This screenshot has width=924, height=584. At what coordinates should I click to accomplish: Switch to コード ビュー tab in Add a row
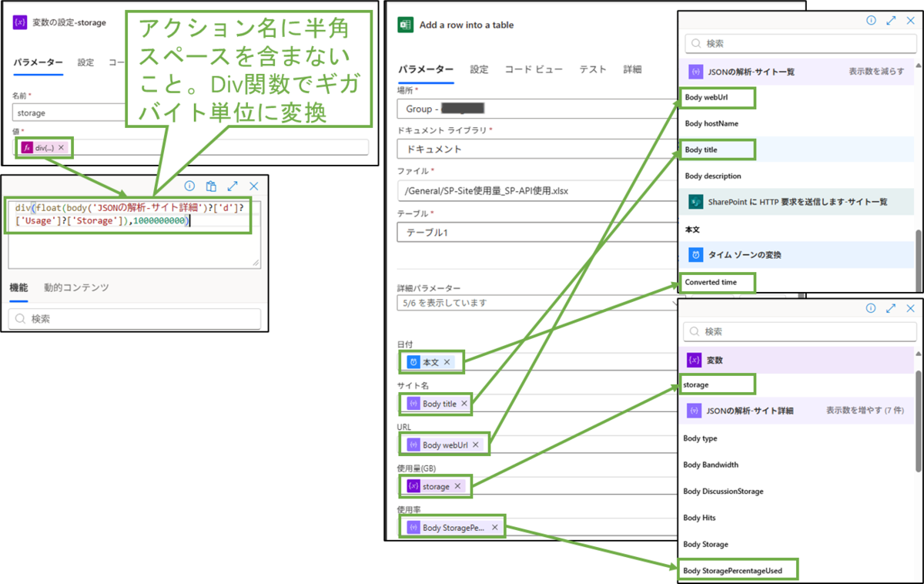(534, 69)
